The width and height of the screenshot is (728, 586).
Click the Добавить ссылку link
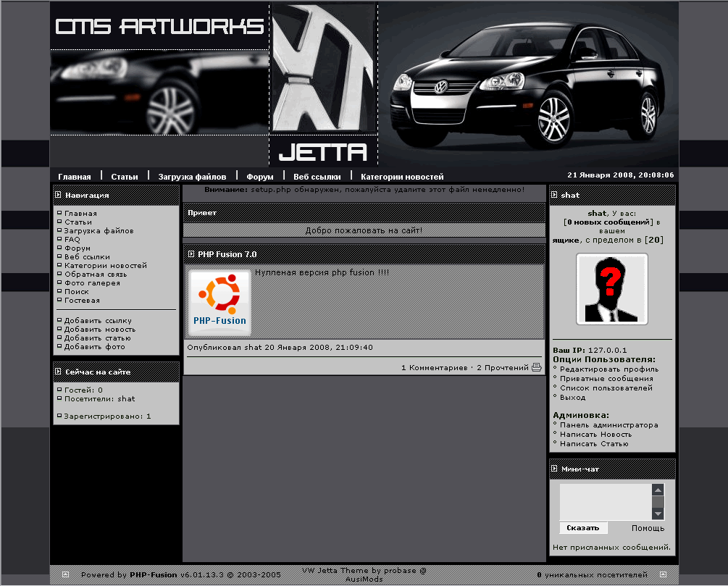98,320
